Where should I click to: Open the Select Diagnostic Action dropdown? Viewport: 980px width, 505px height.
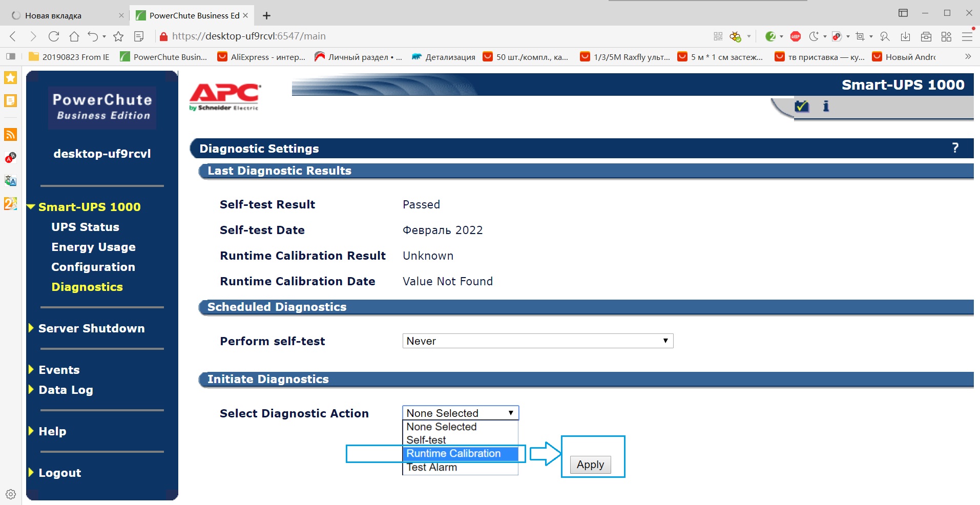coord(461,413)
